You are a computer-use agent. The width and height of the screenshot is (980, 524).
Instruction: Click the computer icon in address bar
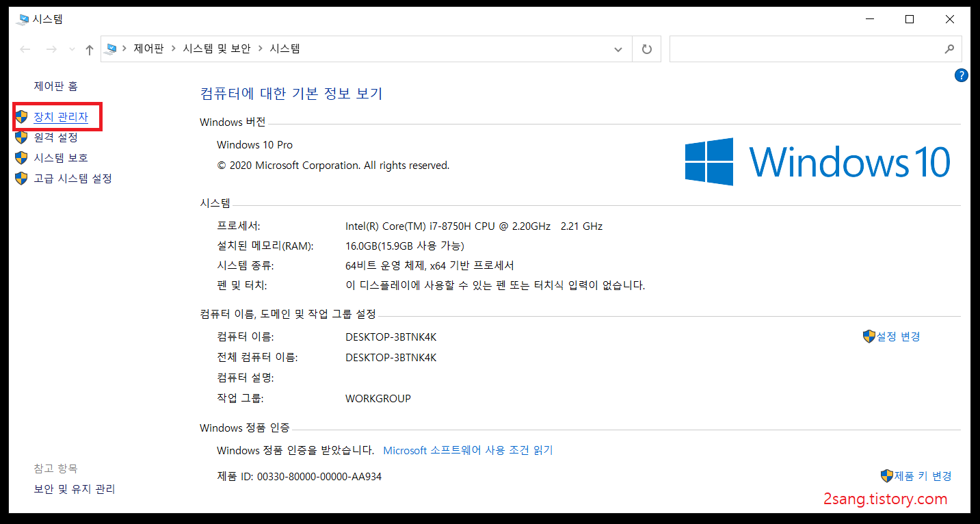pyautogui.click(x=111, y=49)
